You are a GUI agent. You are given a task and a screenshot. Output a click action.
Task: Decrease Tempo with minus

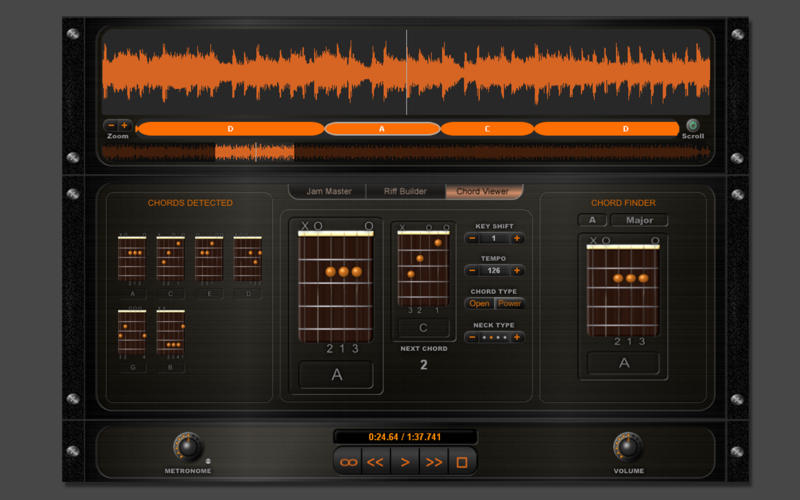[x=472, y=270]
